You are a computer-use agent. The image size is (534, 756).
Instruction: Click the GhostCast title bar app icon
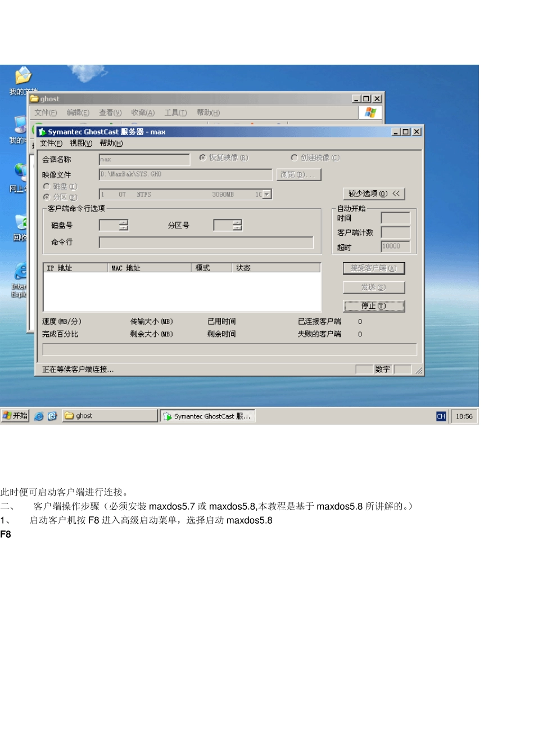coord(42,132)
